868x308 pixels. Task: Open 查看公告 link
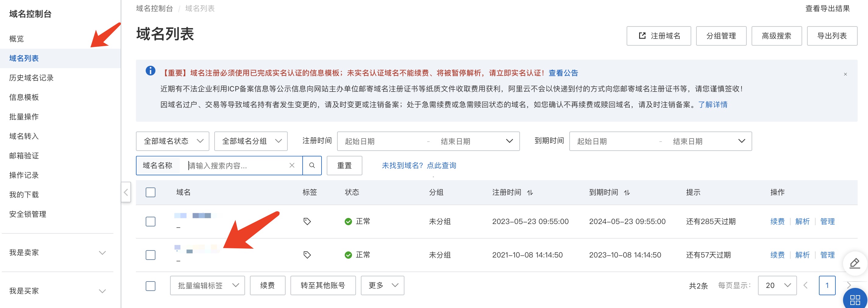[x=563, y=73]
